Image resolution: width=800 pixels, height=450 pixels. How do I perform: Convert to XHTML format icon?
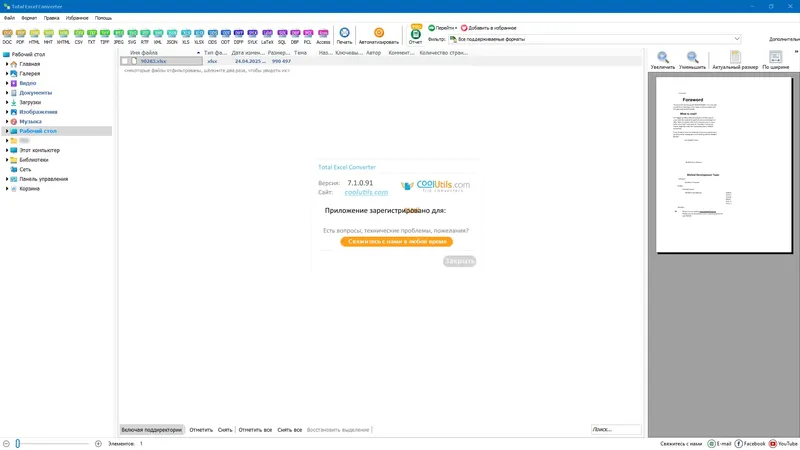coord(63,36)
